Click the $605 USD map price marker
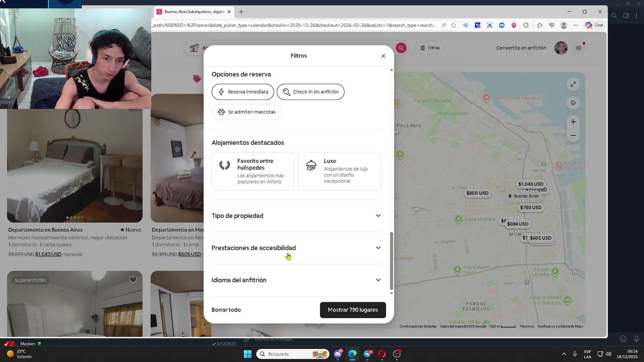 click(540, 238)
